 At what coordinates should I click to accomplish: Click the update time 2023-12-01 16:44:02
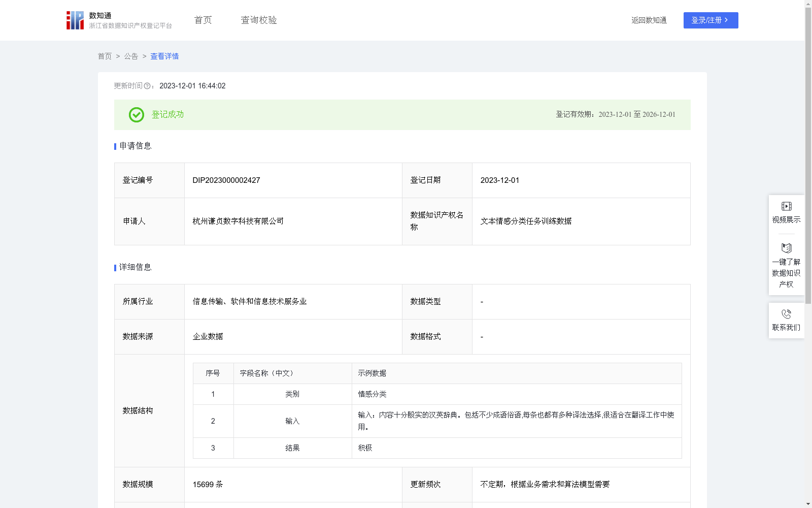click(x=192, y=86)
